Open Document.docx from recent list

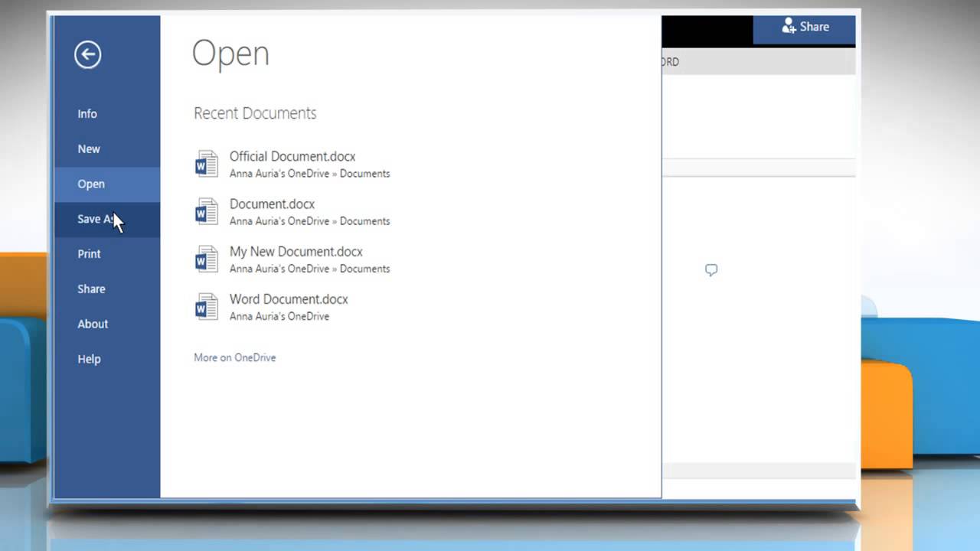click(292, 211)
